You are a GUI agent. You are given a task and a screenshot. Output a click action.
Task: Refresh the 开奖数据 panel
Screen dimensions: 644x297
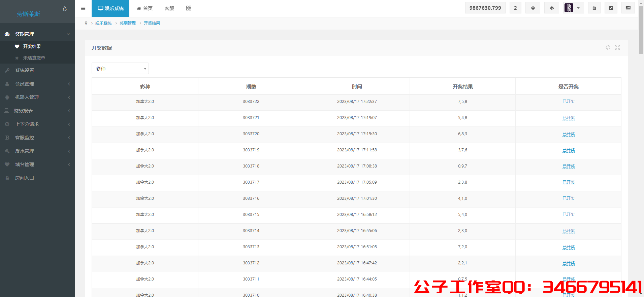click(608, 47)
